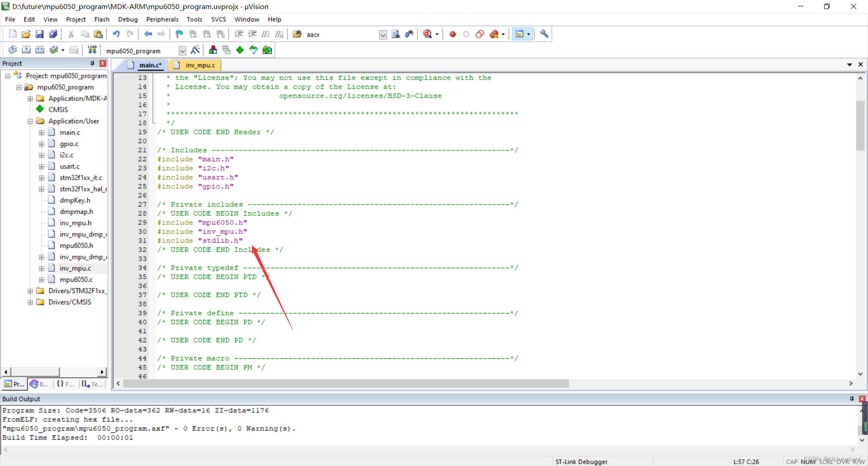Collapse the Project: mpu6050_program root

click(x=7, y=76)
